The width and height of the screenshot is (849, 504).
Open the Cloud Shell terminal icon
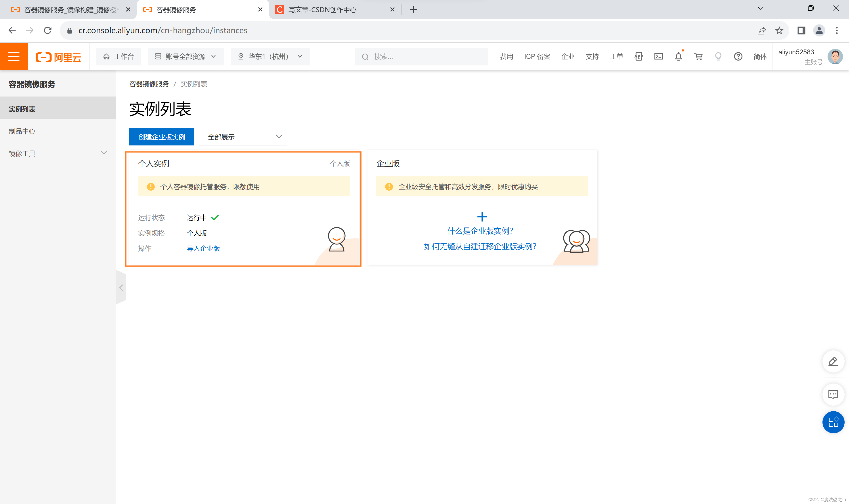[658, 56]
